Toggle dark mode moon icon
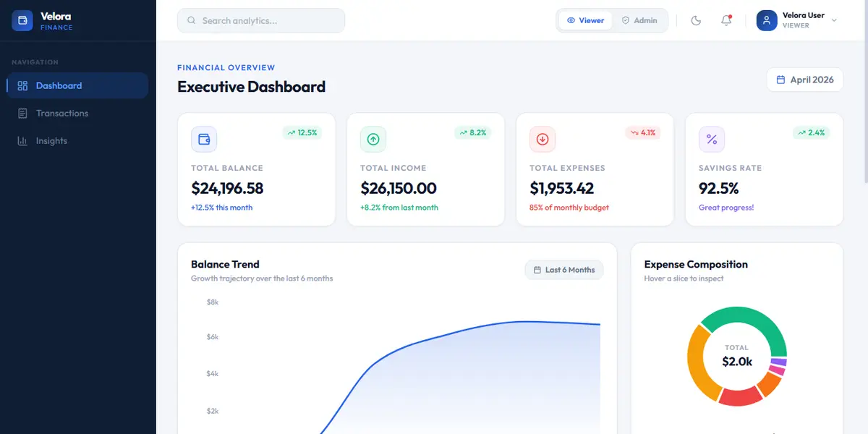Image resolution: width=868 pixels, height=434 pixels. pyautogui.click(x=697, y=20)
